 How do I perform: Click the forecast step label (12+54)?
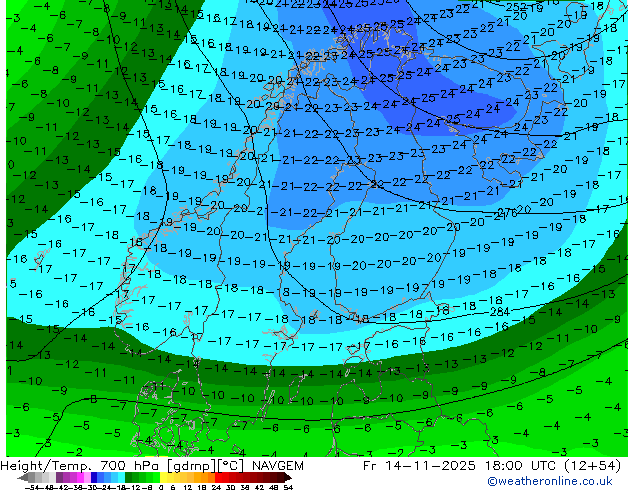point(592,466)
